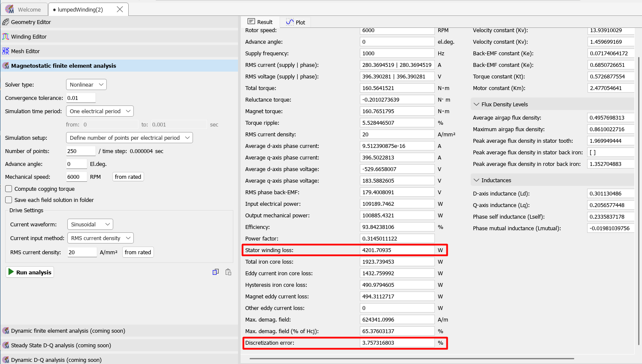642x364 pixels.
Task: Collapse the Inductances section
Action: pyautogui.click(x=476, y=180)
